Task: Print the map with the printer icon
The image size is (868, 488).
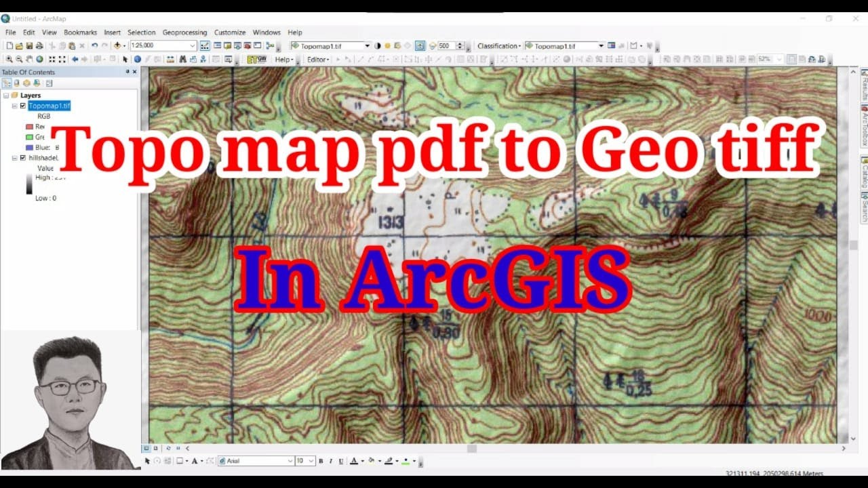Action: coord(39,46)
